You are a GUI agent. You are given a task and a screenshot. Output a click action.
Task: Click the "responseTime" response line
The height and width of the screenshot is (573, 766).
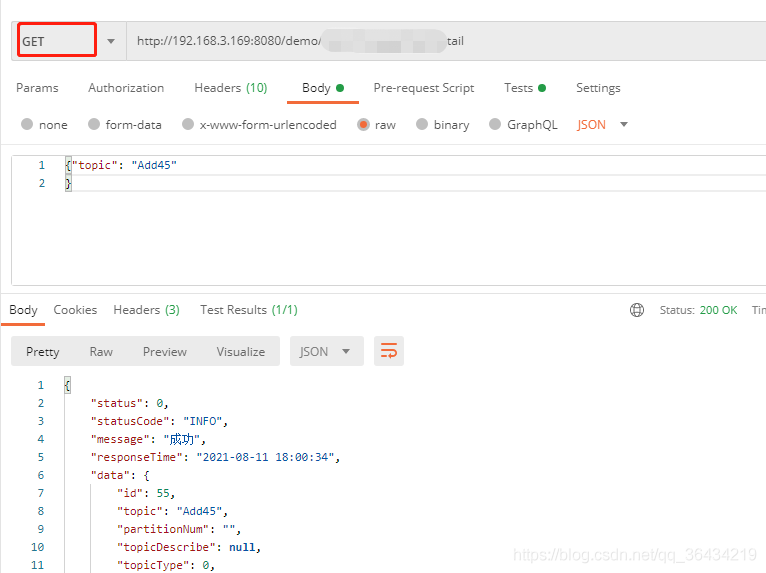click(215, 457)
